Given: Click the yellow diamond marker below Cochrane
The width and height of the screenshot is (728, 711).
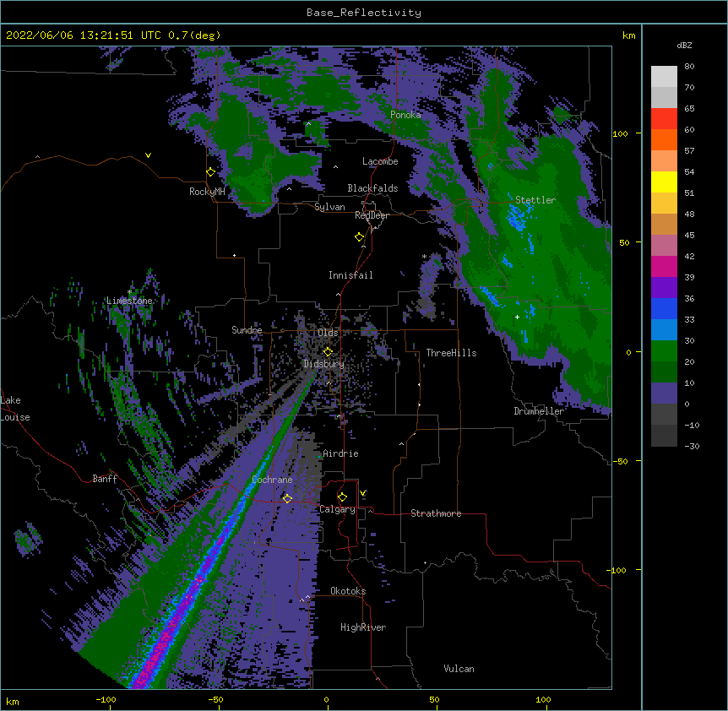Looking at the screenshot, I should click(287, 498).
